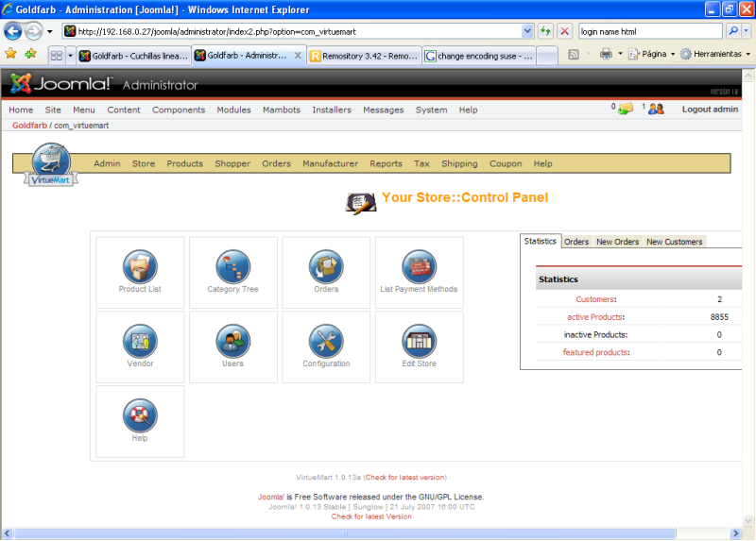756x541 pixels.
Task: Stop page loading with red X
Action: [564, 31]
